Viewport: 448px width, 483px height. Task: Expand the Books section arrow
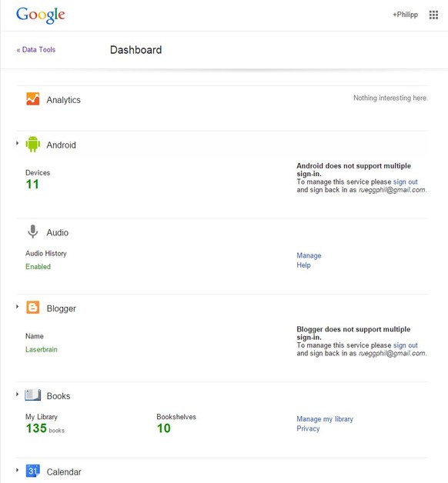point(17,394)
